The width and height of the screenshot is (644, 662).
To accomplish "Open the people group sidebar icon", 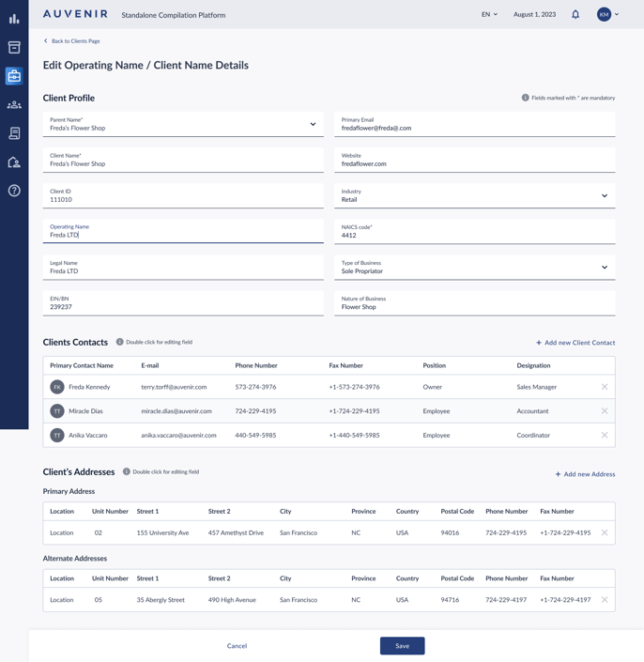I will tap(14, 105).
